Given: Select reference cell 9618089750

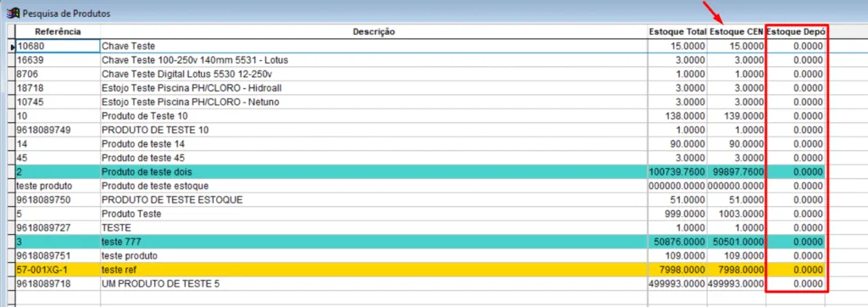Looking at the screenshot, I should [x=58, y=200].
